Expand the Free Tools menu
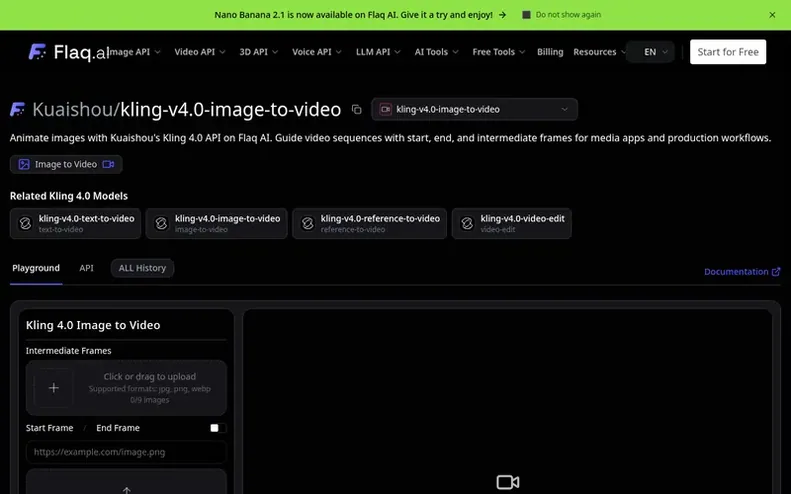The height and width of the screenshot is (494, 791). [x=498, y=51]
